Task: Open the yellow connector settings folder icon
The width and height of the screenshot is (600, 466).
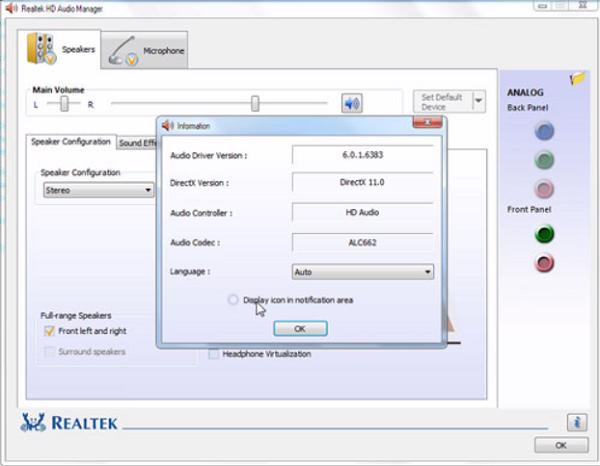Action: click(578, 79)
